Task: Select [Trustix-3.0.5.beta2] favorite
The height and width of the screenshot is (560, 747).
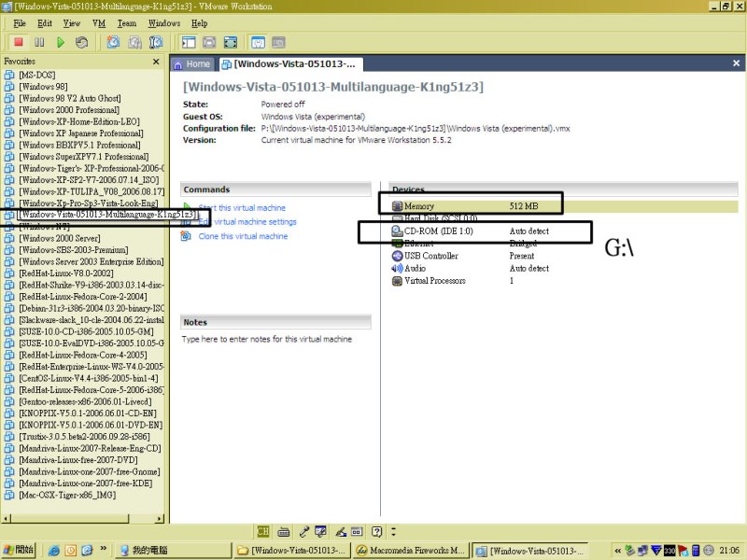Action: [84, 437]
